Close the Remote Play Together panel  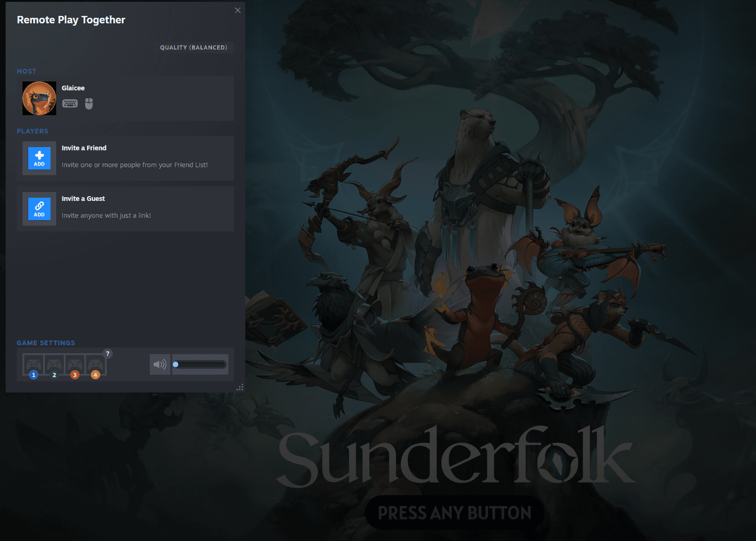click(x=238, y=10)
